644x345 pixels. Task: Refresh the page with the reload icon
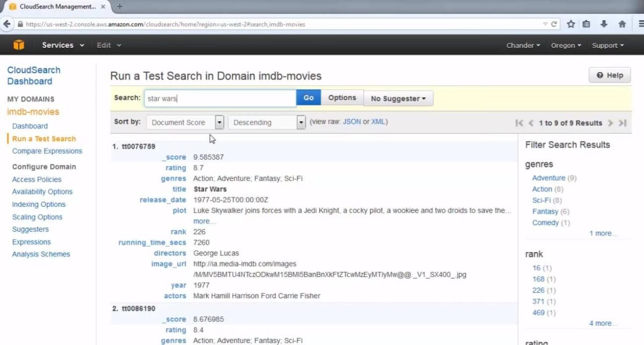pos(553,24)
